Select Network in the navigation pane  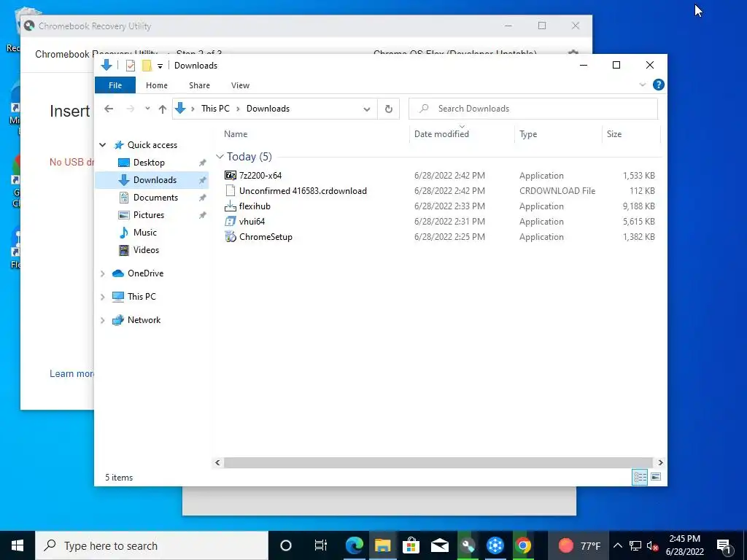click(144, 320)
